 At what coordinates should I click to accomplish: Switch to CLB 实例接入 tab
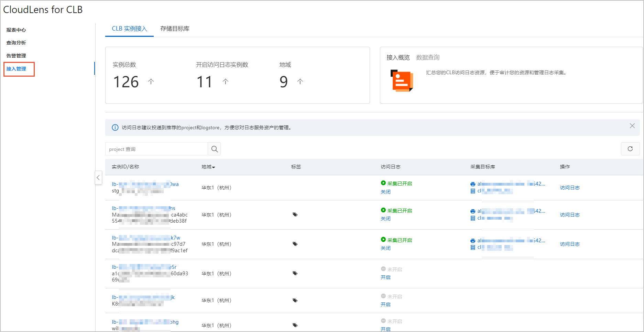tap(129, 29)
